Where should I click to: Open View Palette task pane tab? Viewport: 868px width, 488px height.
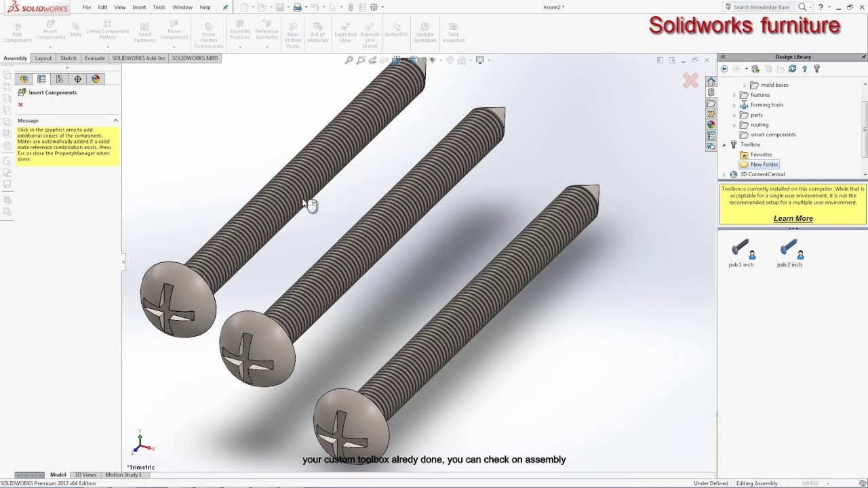[x=711, y=114]
